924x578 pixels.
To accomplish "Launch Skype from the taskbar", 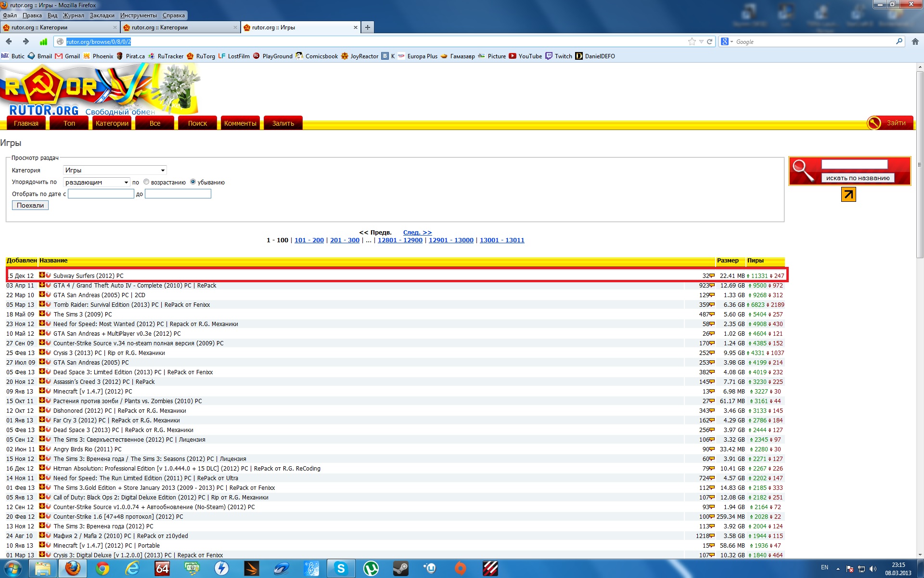I will point(341,568).
